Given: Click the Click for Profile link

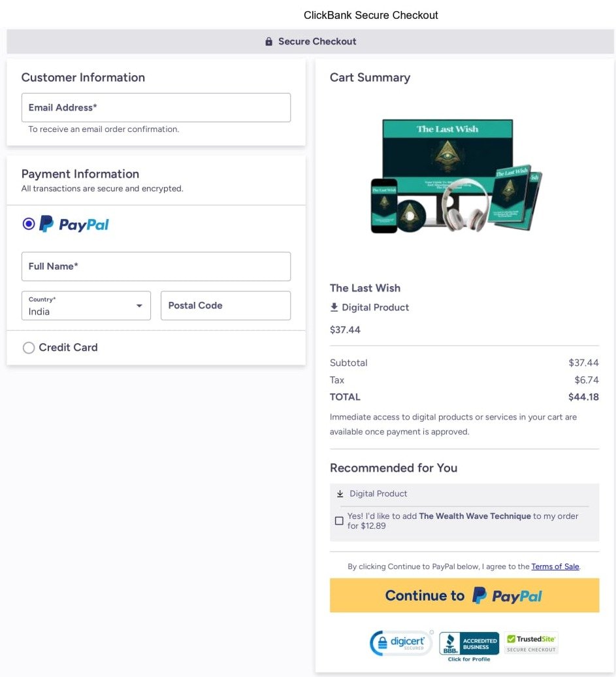Looking at the screenshot, I should pyautogui.click(x=468, y=660).
